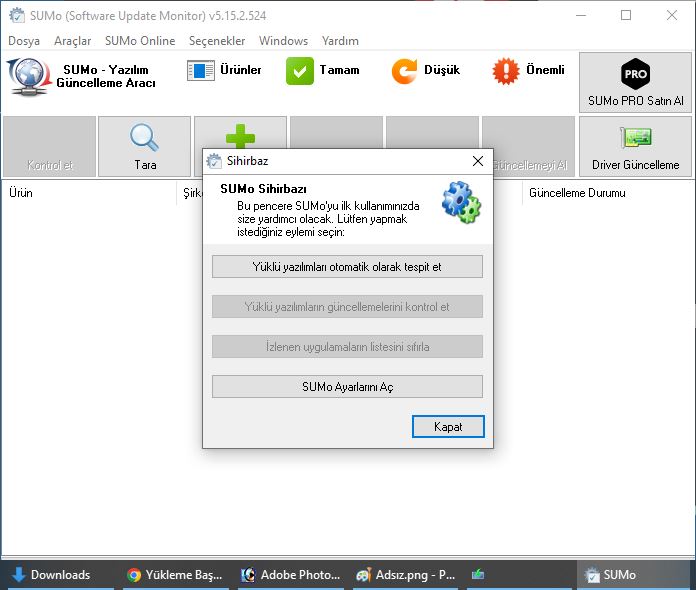Close the Sihirbaz wizard dialog
This screenshot has width=696, height=590.
click(x=478, y=161)
